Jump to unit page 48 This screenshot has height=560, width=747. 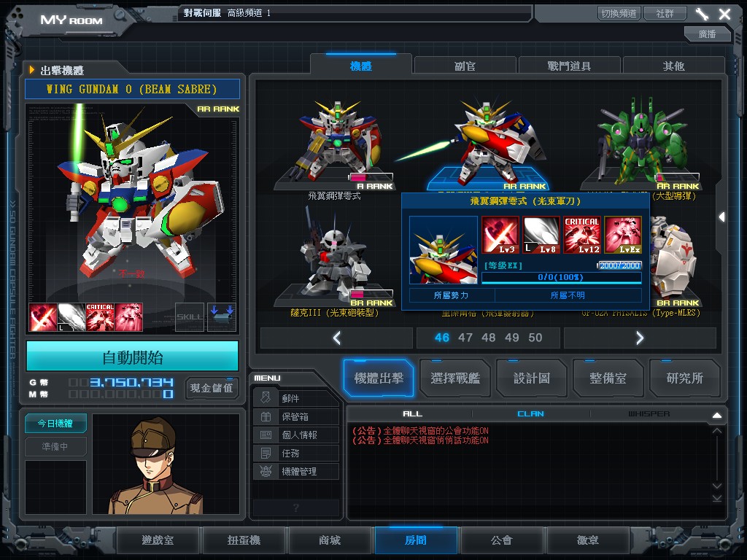point(488,338)
